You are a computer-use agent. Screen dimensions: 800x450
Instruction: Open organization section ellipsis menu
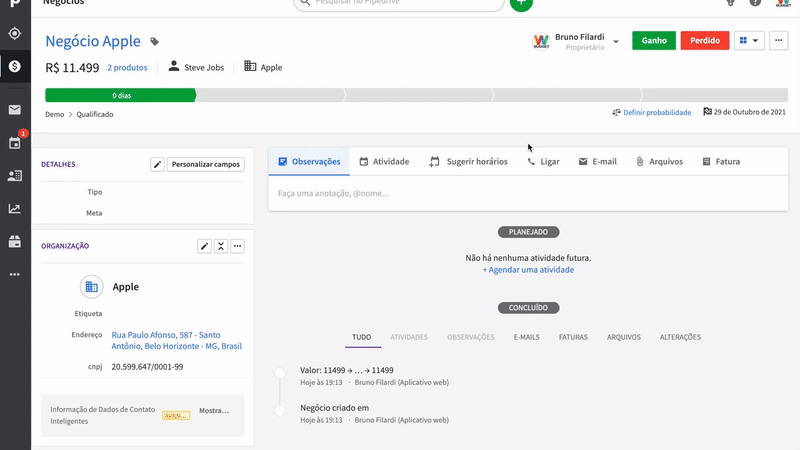point(237,246)
